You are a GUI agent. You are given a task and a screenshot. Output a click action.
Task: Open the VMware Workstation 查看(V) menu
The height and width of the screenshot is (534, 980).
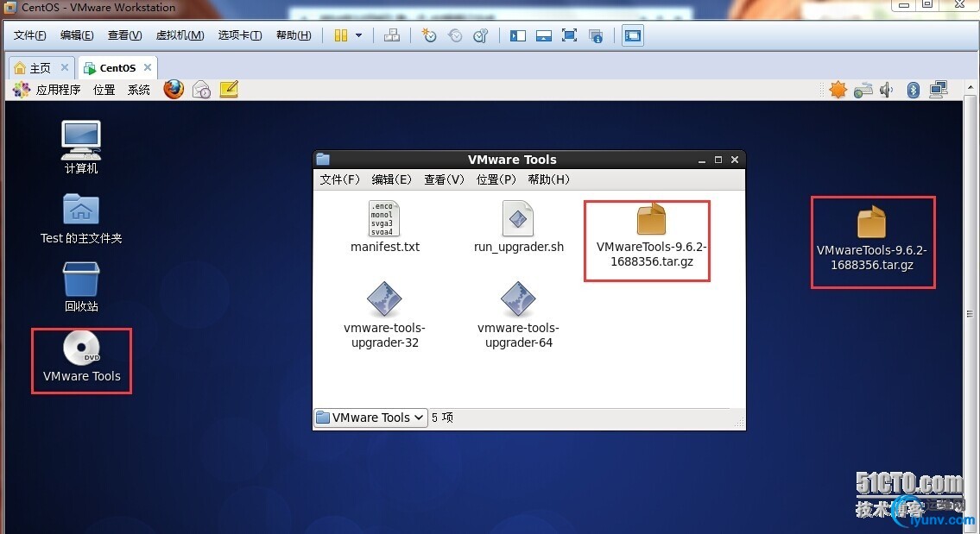(x=124, y=35)
